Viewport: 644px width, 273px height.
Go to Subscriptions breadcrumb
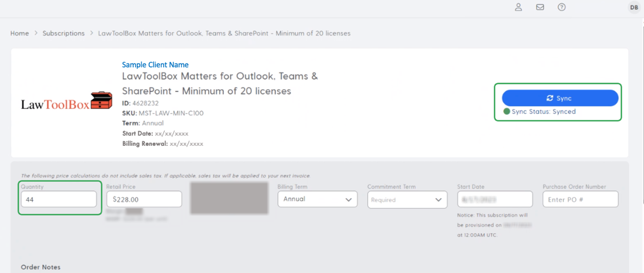point(64,33)
